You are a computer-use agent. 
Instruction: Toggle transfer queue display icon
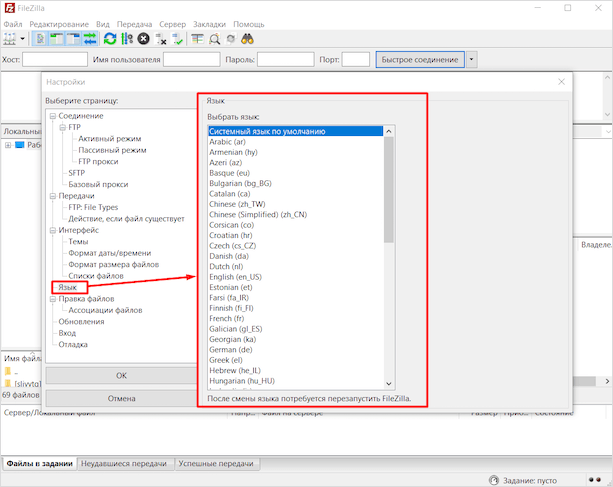click(89, 39)
